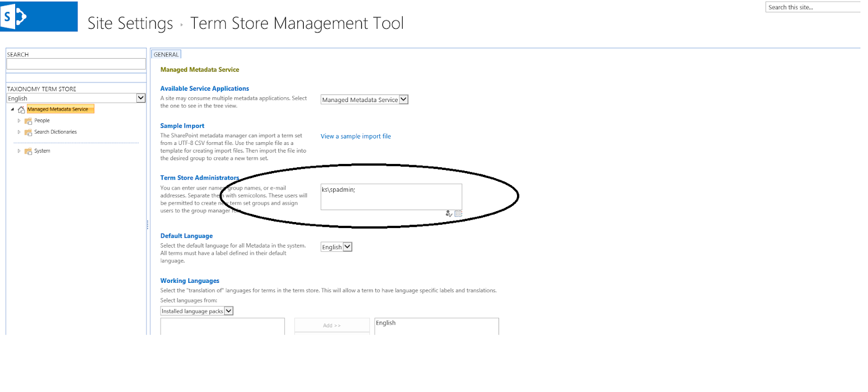The image size is (868, 392).
Task: Click the available languages list box
Action: (222, 326)
